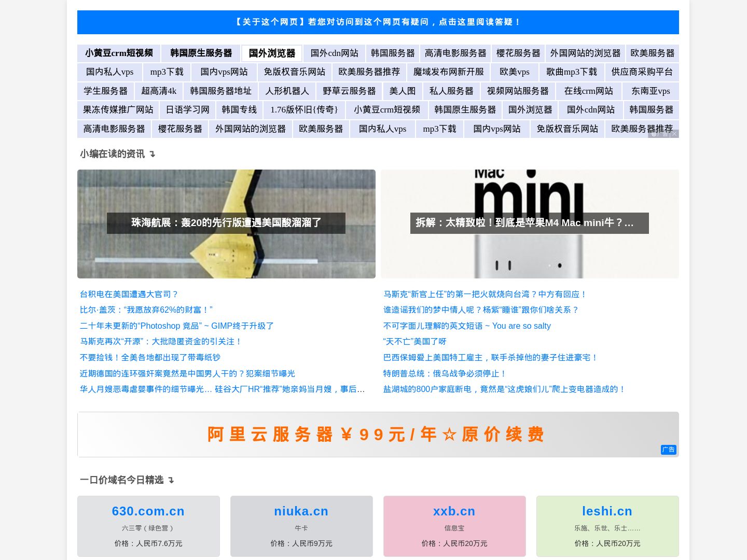Read the 台积电在美国遭遇大官司 article
The height and width of the screenshot is (560, 747).
[x=129, y=295]
